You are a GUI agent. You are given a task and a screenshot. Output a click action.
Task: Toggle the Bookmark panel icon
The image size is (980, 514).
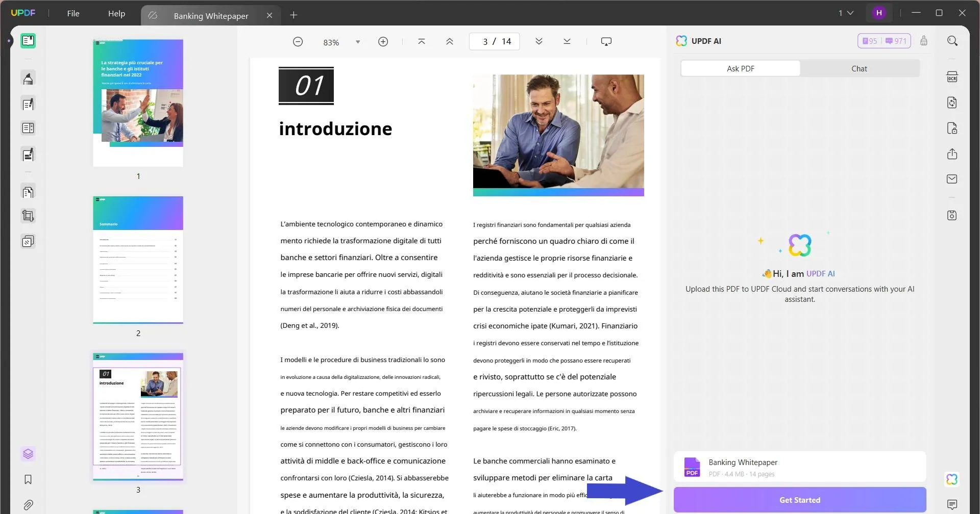pyautogui.click(x=28, y=479)
